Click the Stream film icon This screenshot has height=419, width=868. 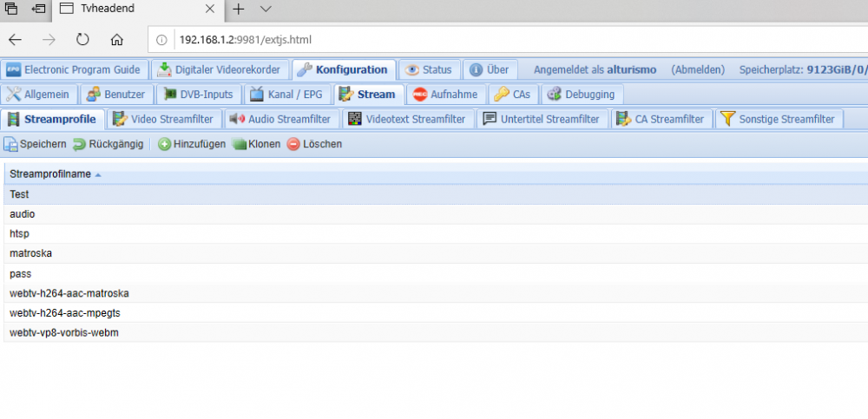(x=346, y=94)
